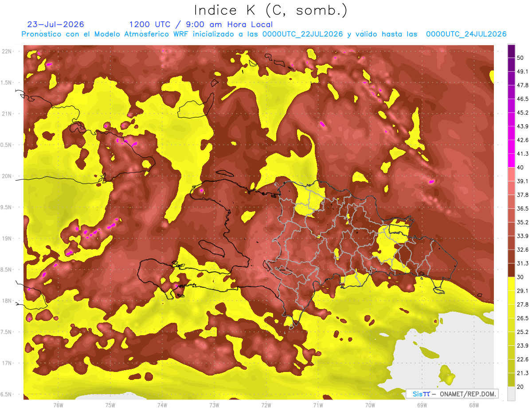
Task: Click the colorbar value "33.9"
Action: click(x=523, y=236)
